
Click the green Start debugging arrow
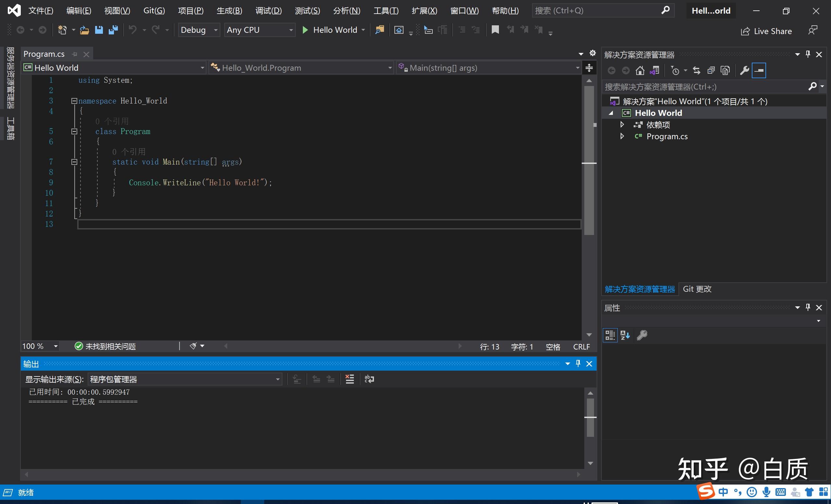(305, 30)
